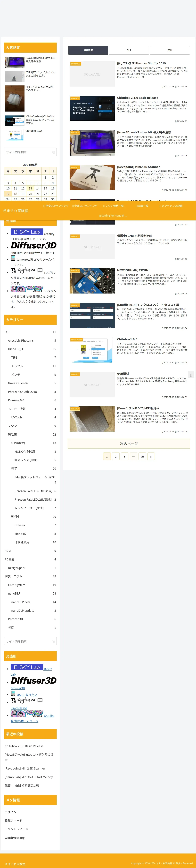Open the [Revopoint] Mini2 3D Scanner article title
The width and height of the screenshot is (196, 868).
(138, 167)
